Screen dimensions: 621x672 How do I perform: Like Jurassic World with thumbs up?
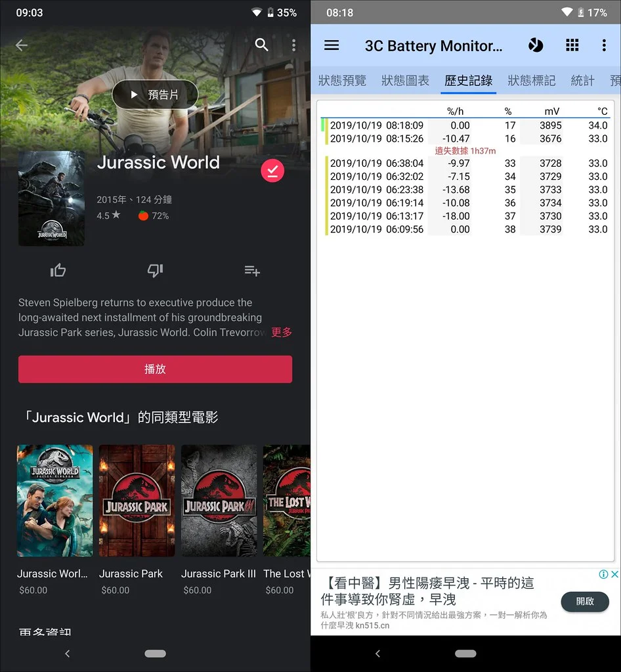58,270
